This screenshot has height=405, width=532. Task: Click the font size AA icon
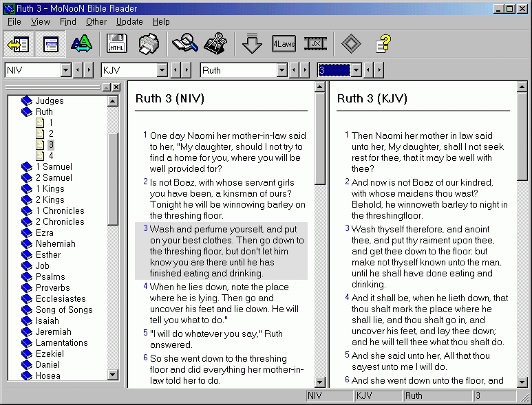[81, 44]
